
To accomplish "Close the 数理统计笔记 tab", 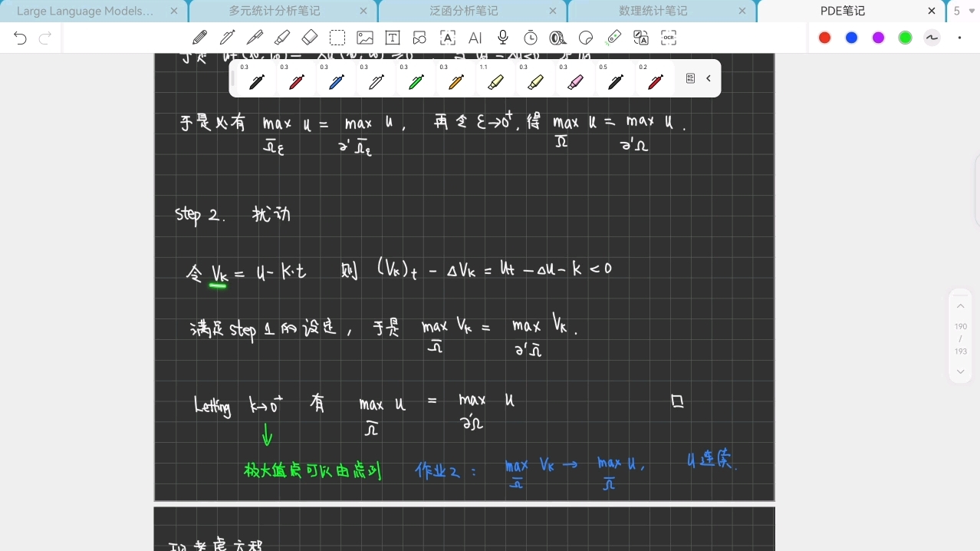I will pyautogui.click(x=742, y=11).
